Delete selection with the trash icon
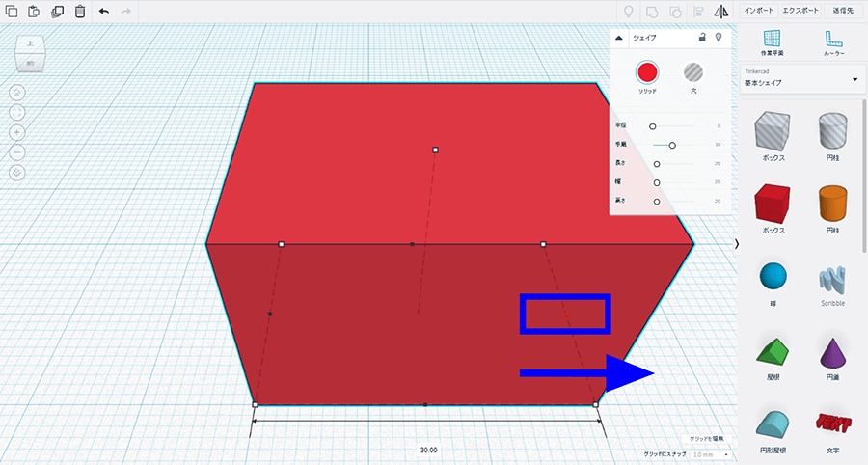The width and height of the screenshot is (868, 465). 80,12
